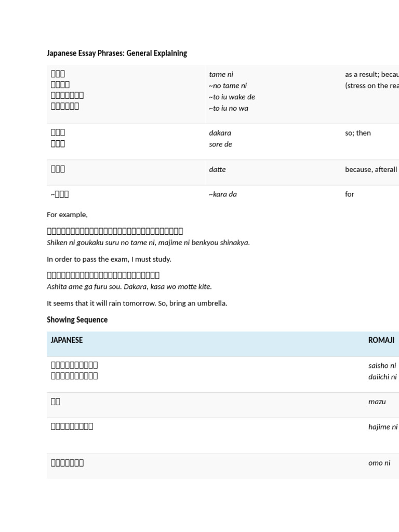Click the sentence 'Shiken ni goukaku suru no tame ni...'

pos(148,243)
